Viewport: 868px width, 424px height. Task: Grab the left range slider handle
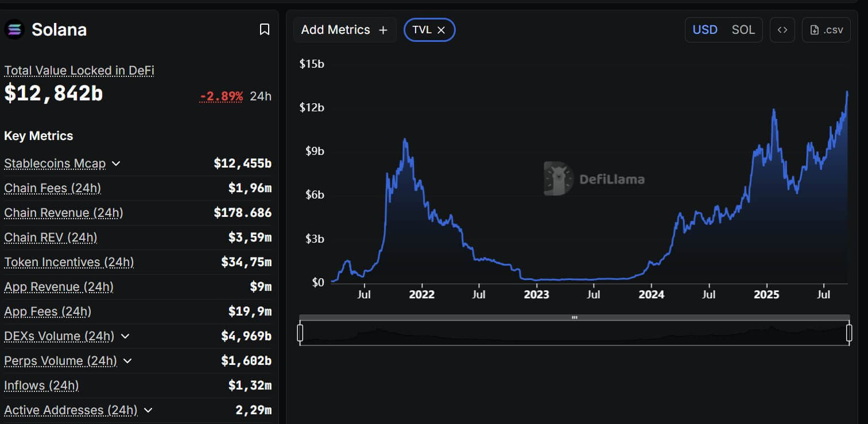point(300,333)
